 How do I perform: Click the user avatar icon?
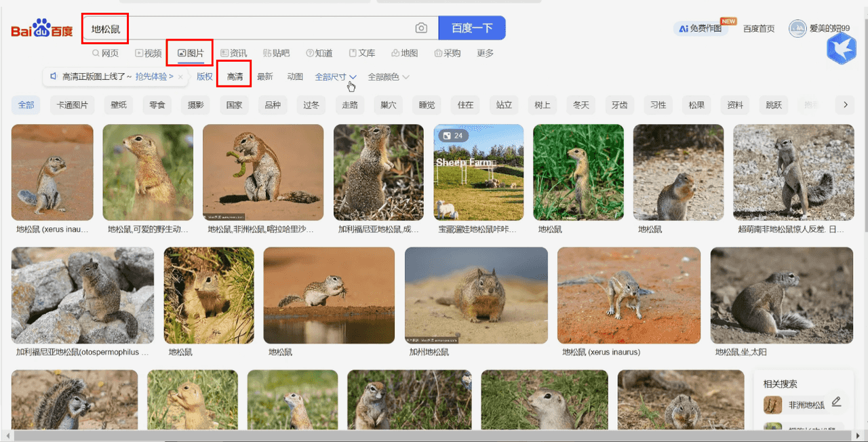tap(797, 28)
